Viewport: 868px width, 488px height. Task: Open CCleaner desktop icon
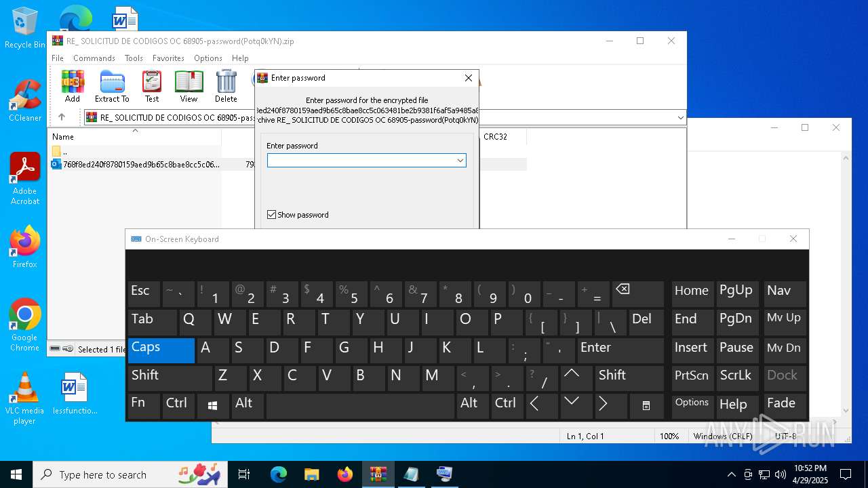click(25, 100)
